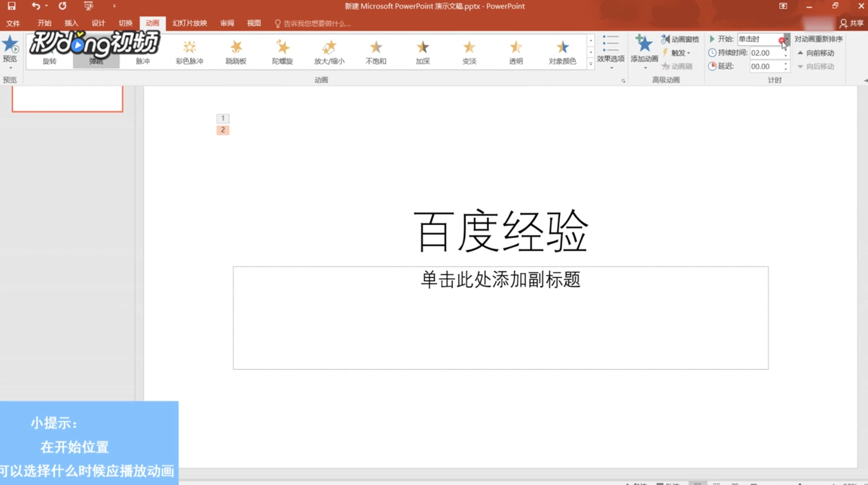The width and height of the screenshot is (868, 485).
Task: Click the 共享 share button
Action: pyautogui.click(x=851, y=23)
